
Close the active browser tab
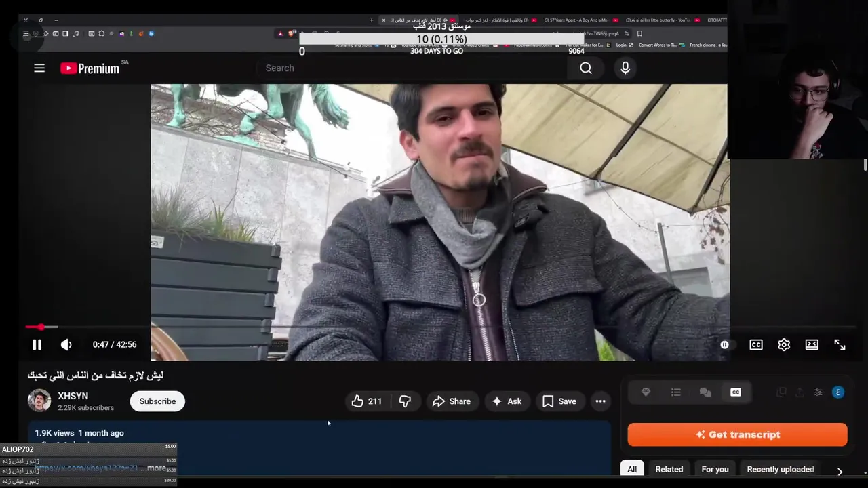[384, 20]
